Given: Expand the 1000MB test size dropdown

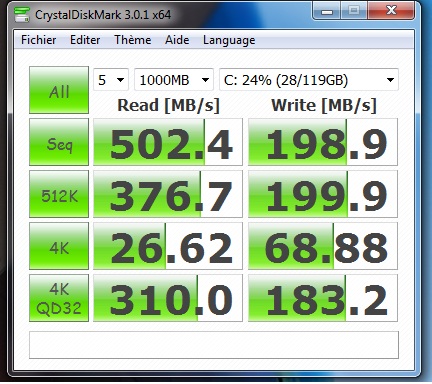Looking at the screenshot, I should (x=174, y=80).
